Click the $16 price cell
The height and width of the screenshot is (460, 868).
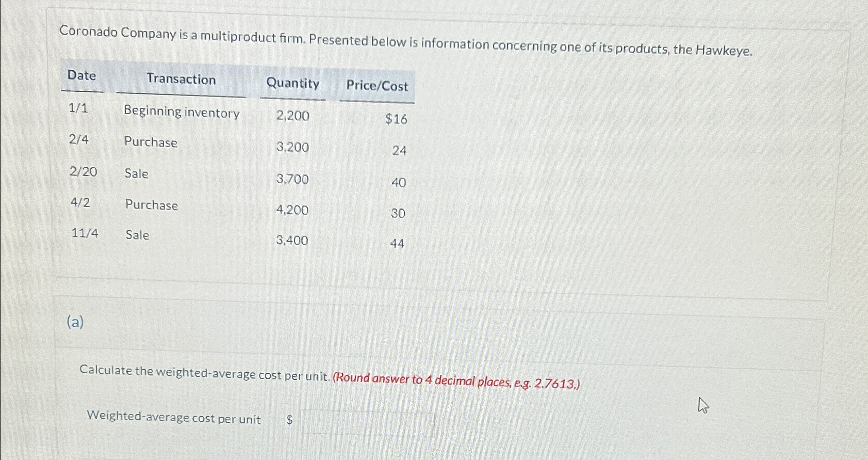pyautogui.click(x=396, y=119)
